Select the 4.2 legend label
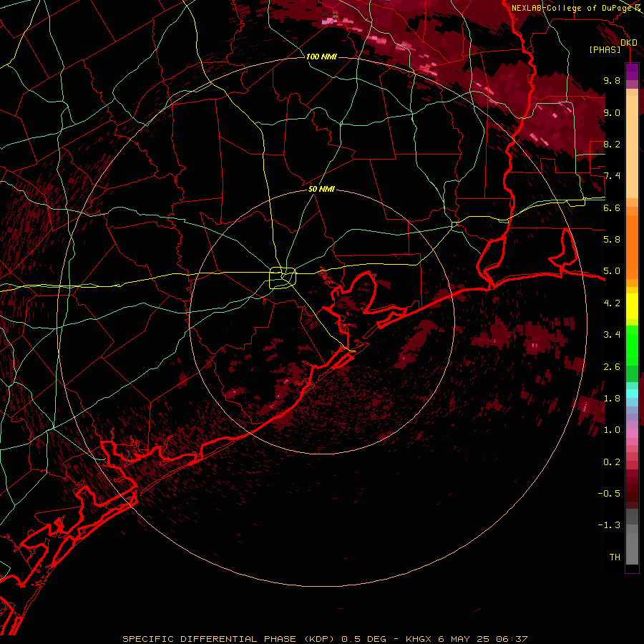The image size is (644, 644). coord(612,303)
